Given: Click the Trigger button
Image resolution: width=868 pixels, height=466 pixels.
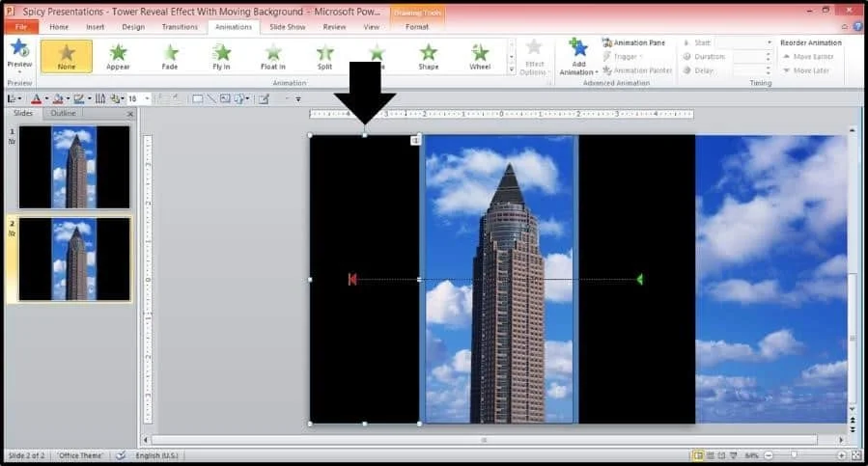Looking at the screenshot, I should tap(623, 57).
